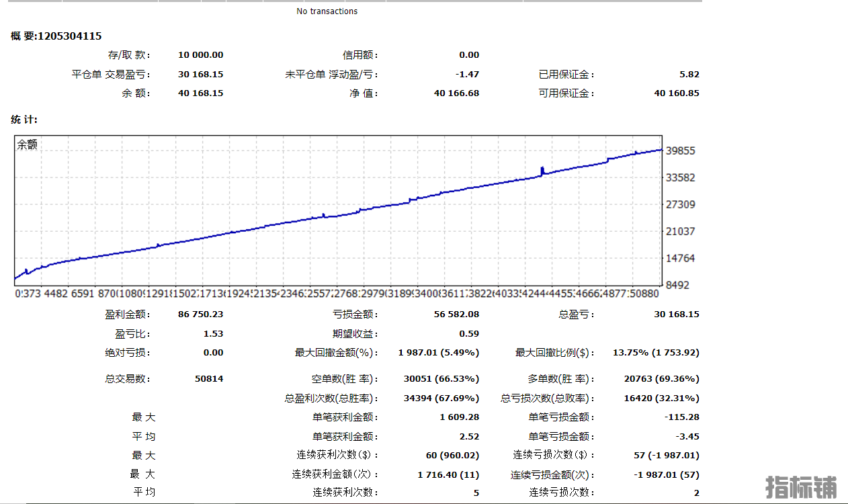Click largest loss trade value -115.28
The image size is (848, 504).
pyautogui.click(x=682, y=417)
